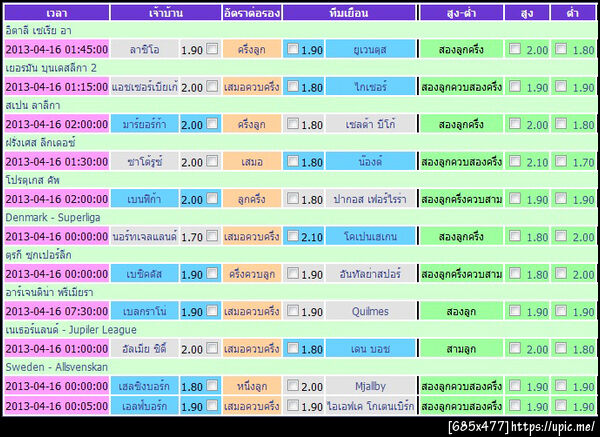Tick the away checkbox for ไอเอฟเค โกเตนเบิร์ก
This screenshot has height=437, width=600.
[293, 405]
